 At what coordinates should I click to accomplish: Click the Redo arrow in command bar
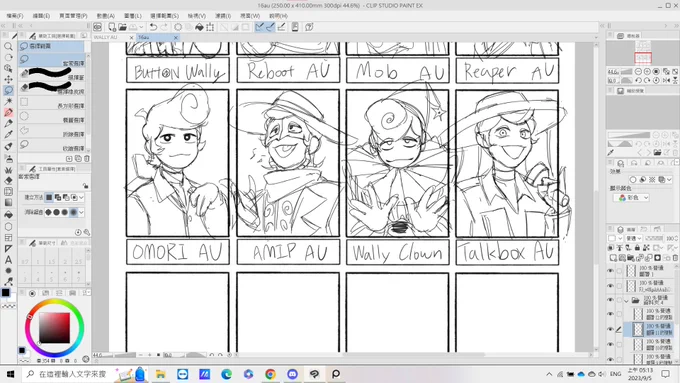click(164, 27)
